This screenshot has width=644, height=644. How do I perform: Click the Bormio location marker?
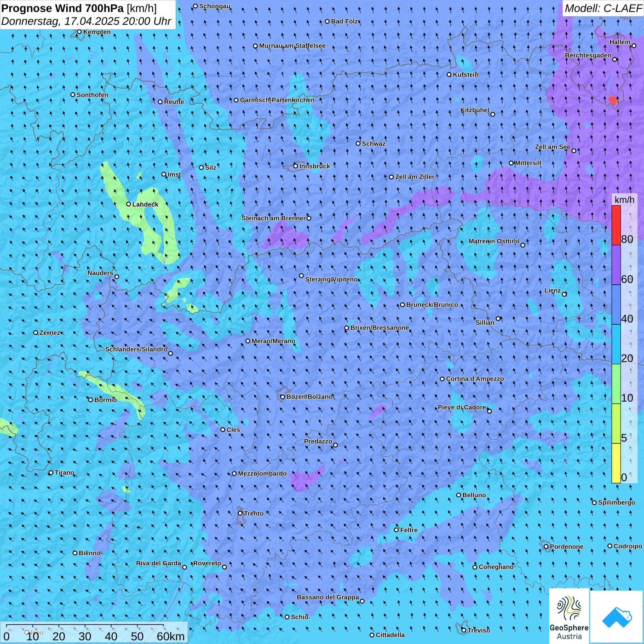click(91, 400)
